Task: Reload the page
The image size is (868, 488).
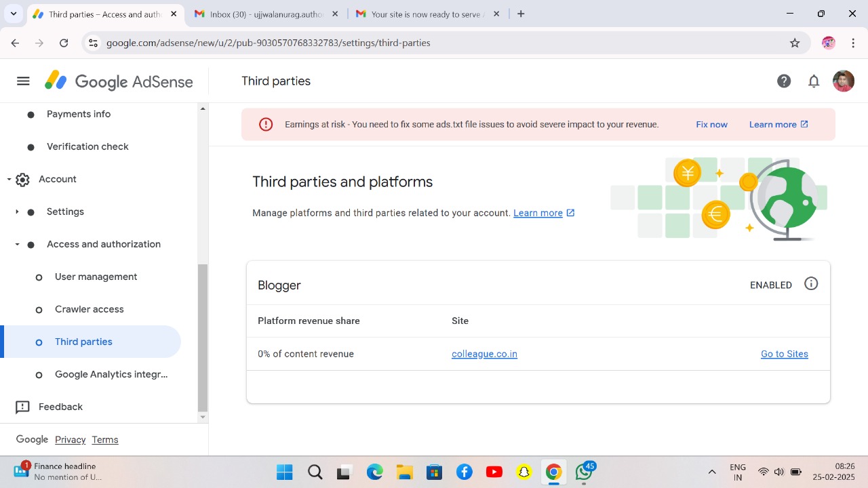Action: (64, 43)
